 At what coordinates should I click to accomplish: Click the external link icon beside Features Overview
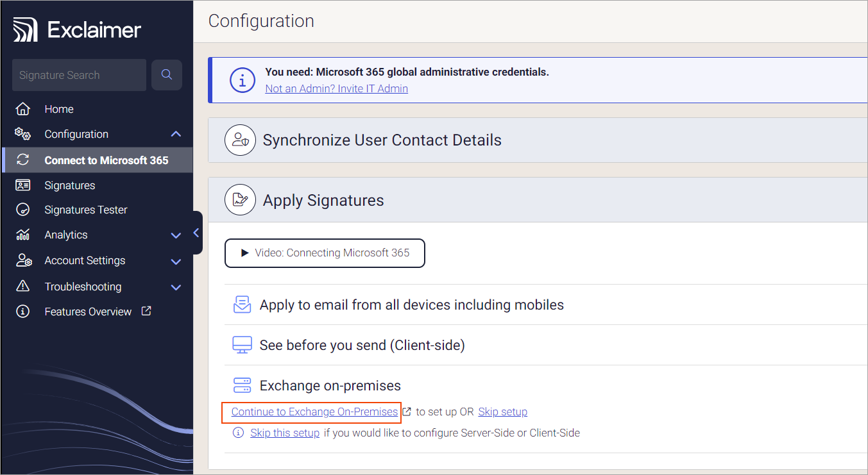[146, 311]
